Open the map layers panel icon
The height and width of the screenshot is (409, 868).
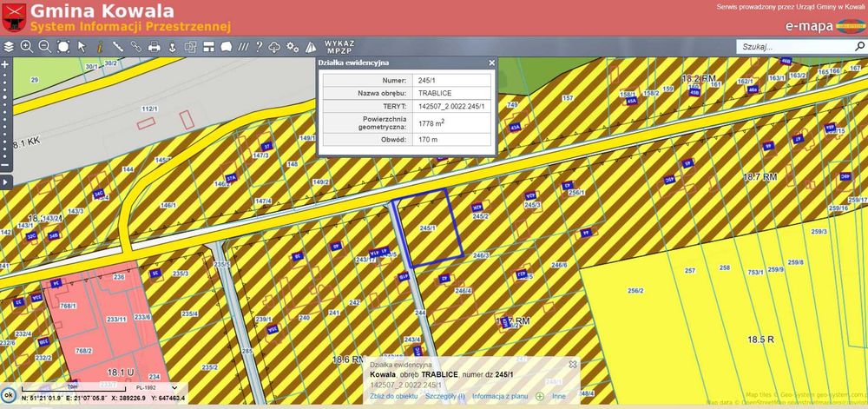(x=9, y=47)
